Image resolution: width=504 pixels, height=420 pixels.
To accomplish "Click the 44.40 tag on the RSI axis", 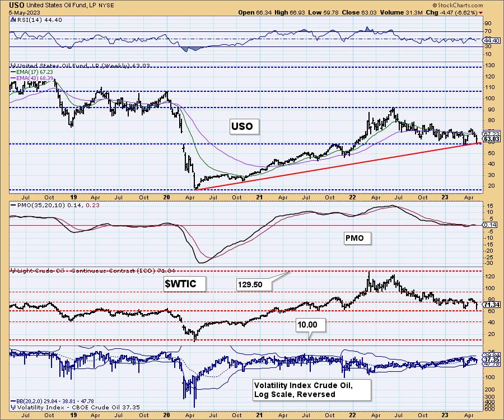I will (492, 40).
